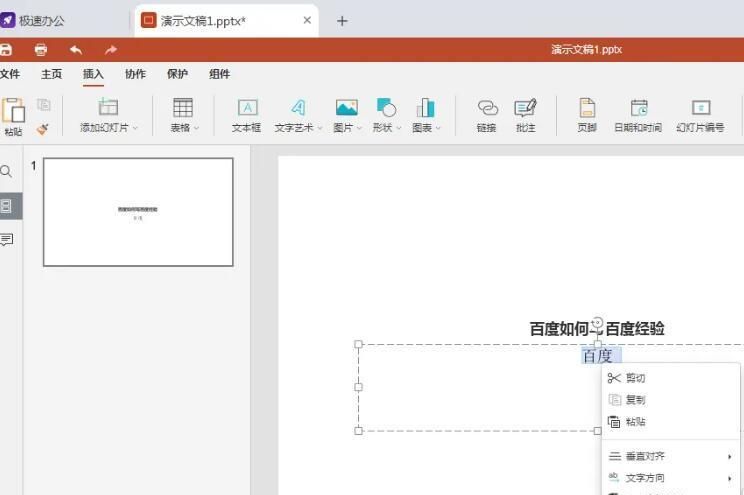The height and width of the screenshot is (495, 744).
Task: Open the 组件 ribbon tab
Action: pos(220,74)
